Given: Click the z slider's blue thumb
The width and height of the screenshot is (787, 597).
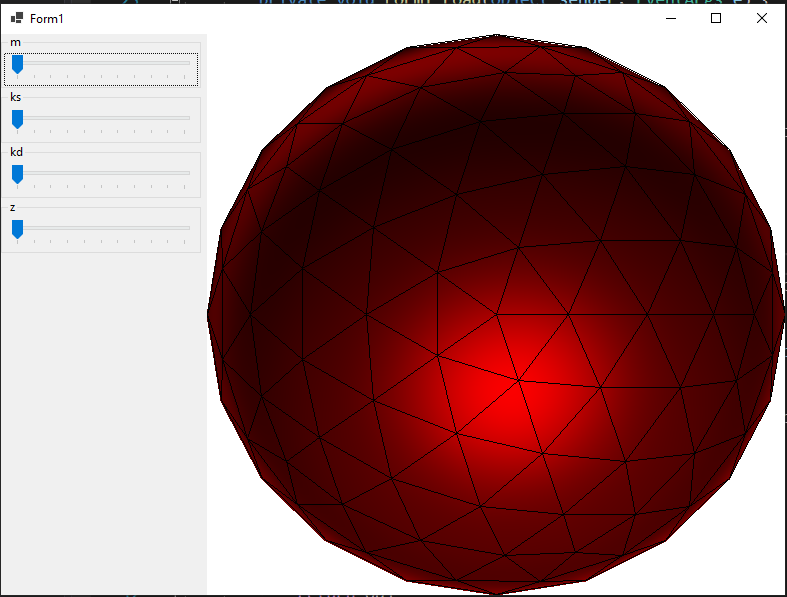Looking at the screenshot, I should click(x=17, y=230).
